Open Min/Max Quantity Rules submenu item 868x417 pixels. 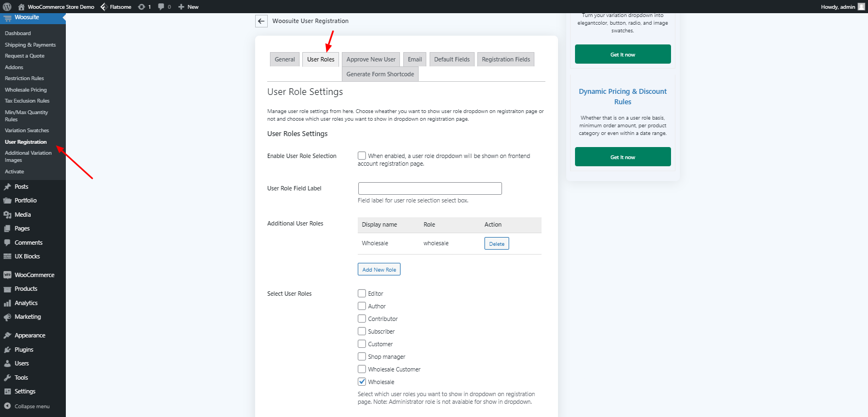tap(26, 116)
